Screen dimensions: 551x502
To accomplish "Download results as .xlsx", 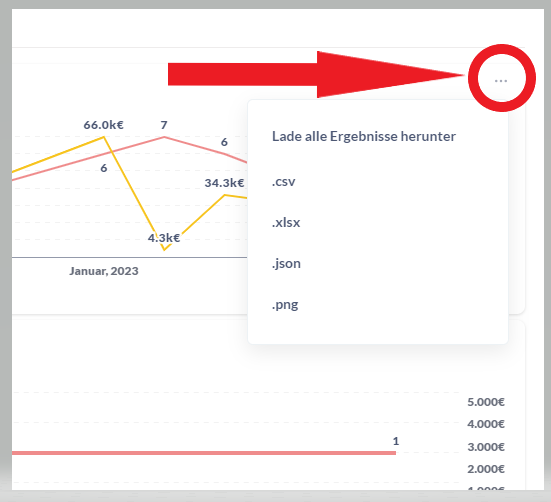I will click(x=286, y=222).
